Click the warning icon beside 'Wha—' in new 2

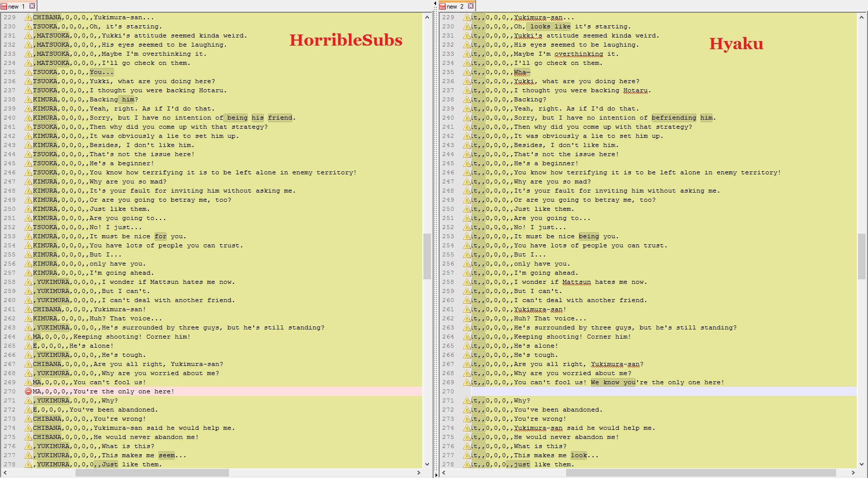point(467,72)
